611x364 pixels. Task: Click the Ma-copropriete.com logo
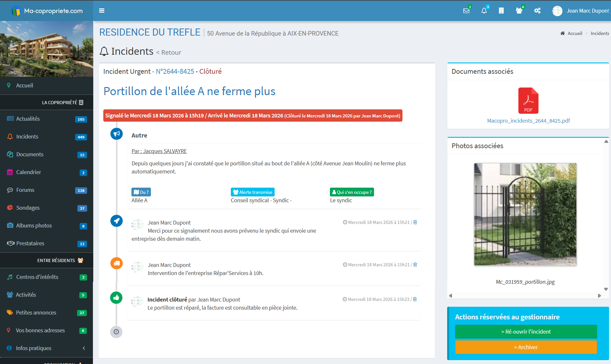[x=47, y=11]
